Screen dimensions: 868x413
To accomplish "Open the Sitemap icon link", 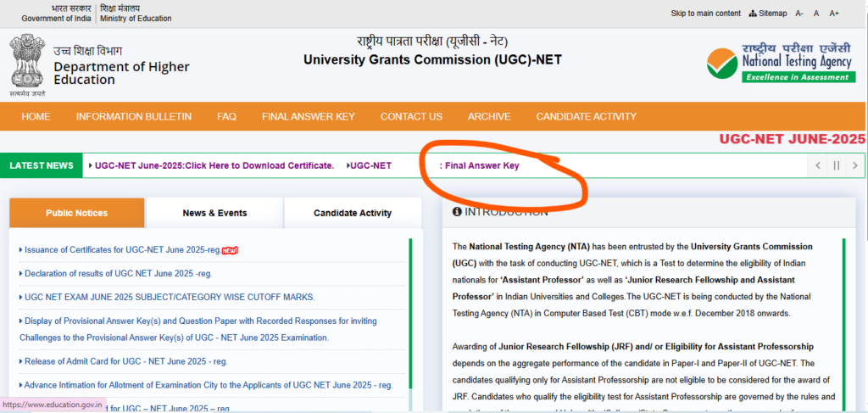I will tap(767, 14).
